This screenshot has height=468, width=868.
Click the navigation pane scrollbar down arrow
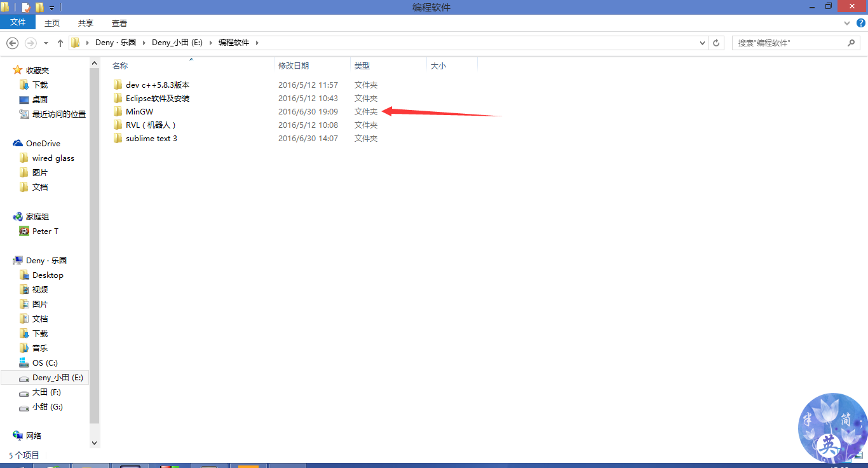point(94,443)
